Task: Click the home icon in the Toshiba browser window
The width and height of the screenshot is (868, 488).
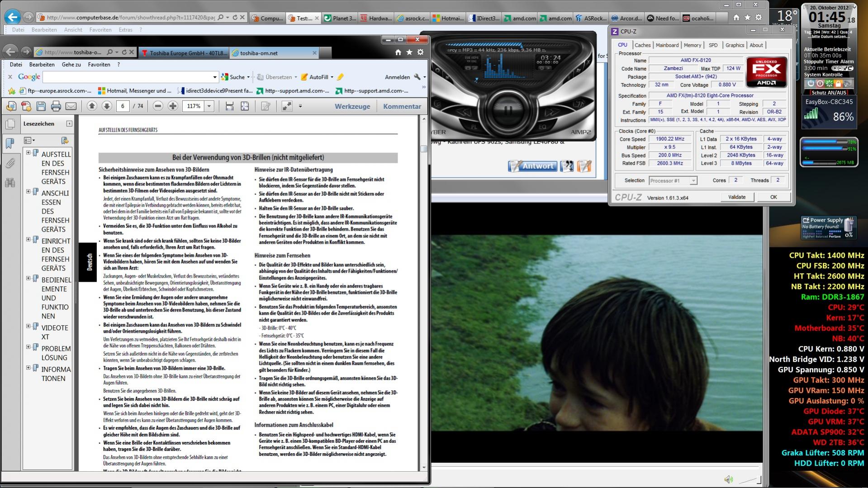Action: (x=398, y=52)
